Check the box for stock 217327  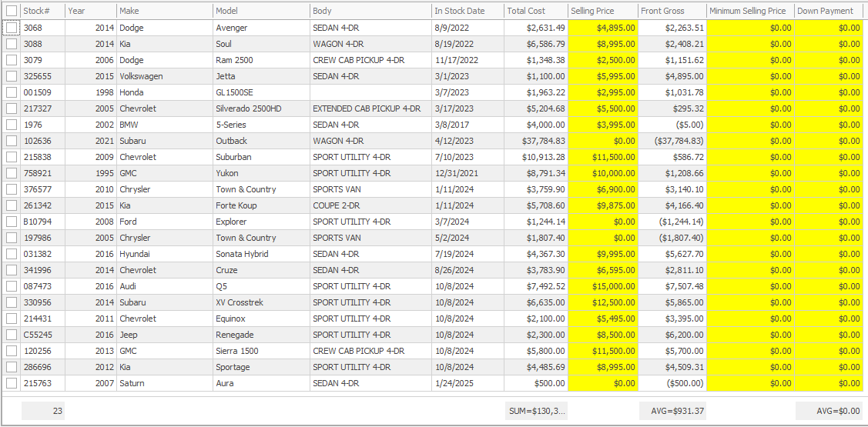12,108
